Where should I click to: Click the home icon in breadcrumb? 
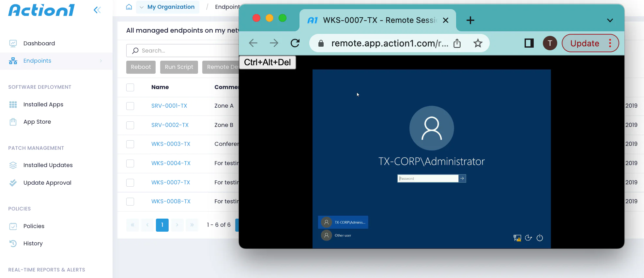click(129, 7)
